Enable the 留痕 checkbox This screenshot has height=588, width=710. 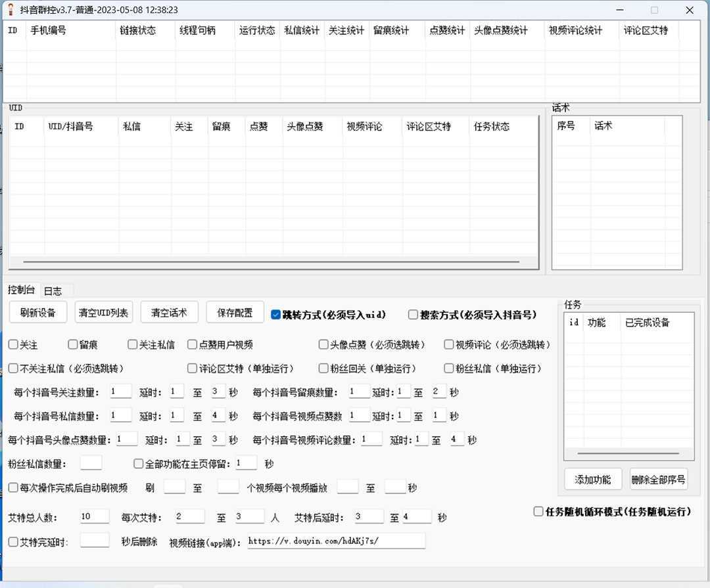click(72, 344)
